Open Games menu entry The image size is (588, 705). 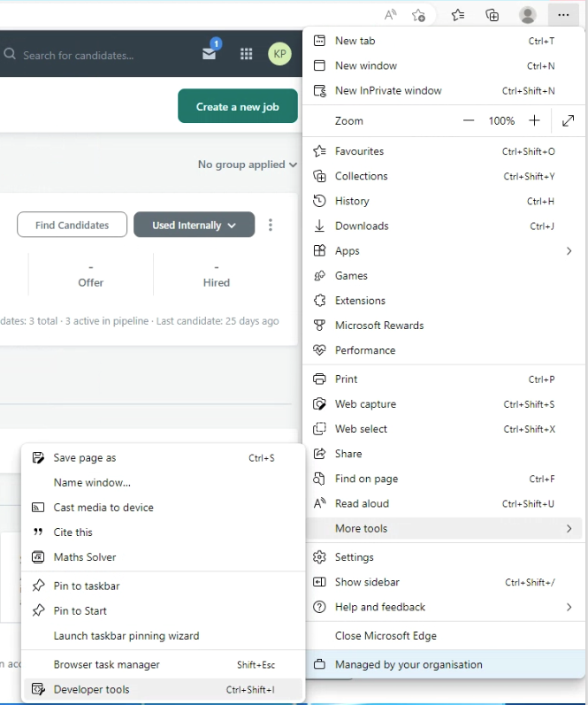point(444,276)
